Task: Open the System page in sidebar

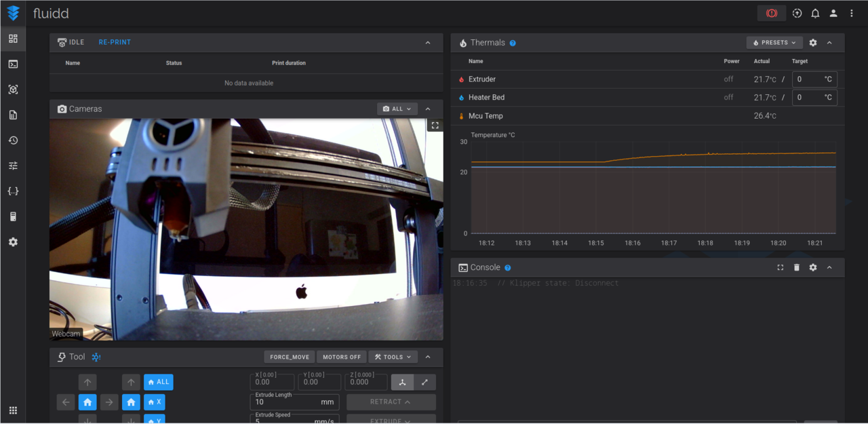Action: pyautogui.click(x=13, y=217)
